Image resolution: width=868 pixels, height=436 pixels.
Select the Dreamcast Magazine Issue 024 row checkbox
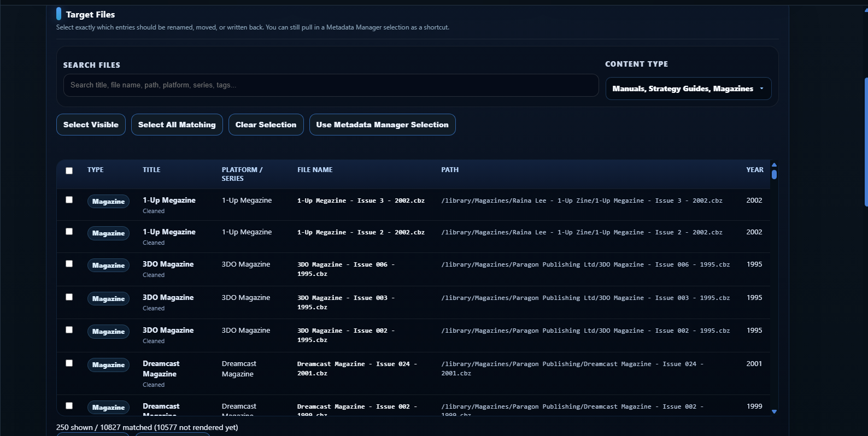[x=69, y=363]
